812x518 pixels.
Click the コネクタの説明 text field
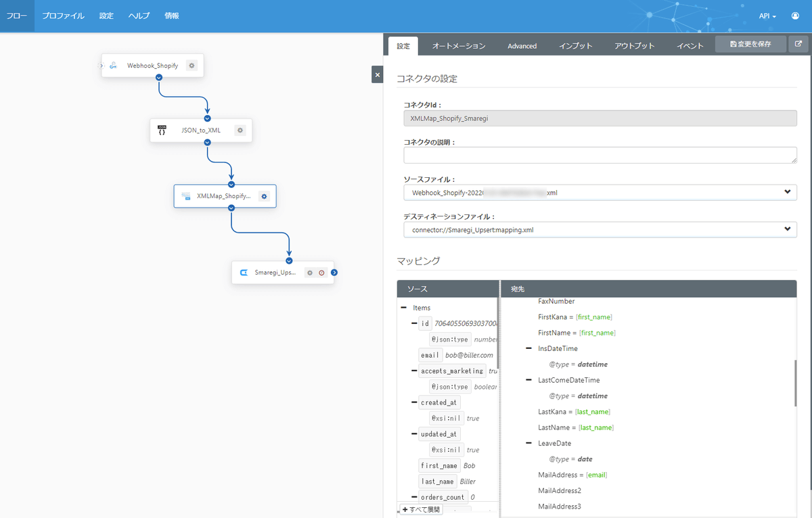click(600, 155)
